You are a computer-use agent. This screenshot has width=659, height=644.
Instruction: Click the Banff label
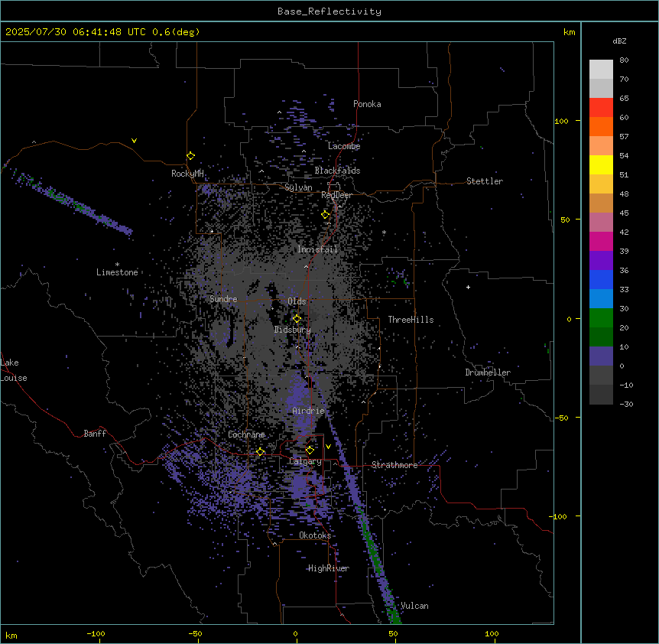tap(95, 434)
